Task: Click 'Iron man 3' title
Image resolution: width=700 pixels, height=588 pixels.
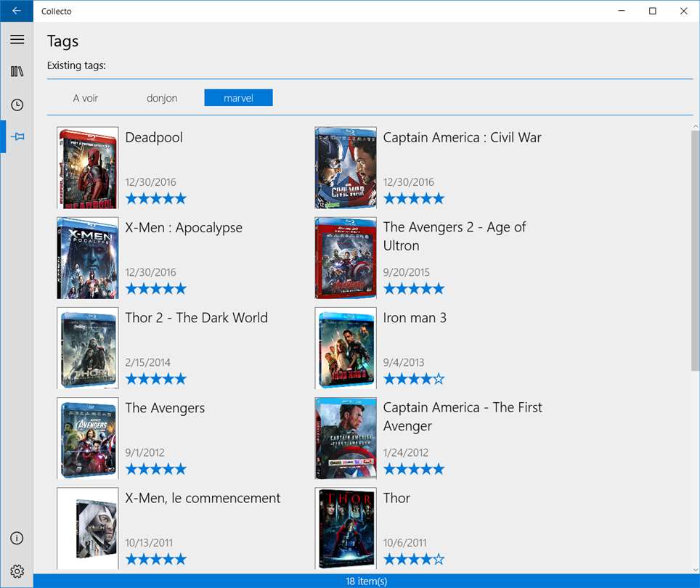Action: (415, 318)
